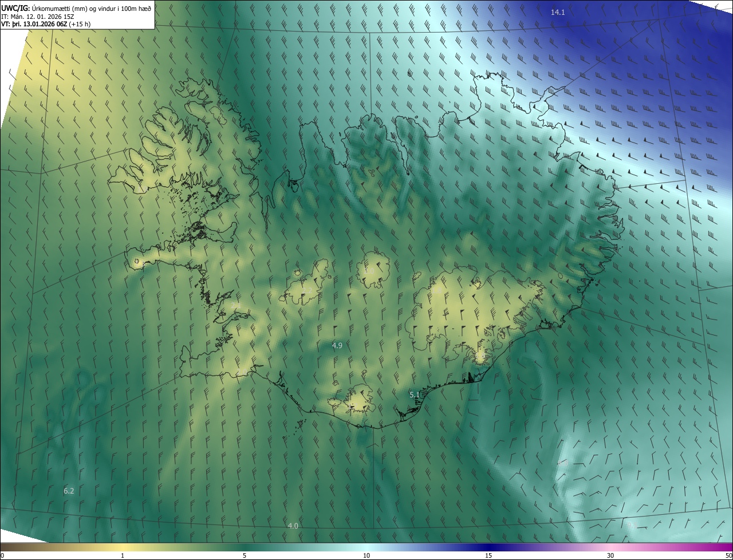
Task: Click the colorbar tick label 50
Action: click(728, 555)
